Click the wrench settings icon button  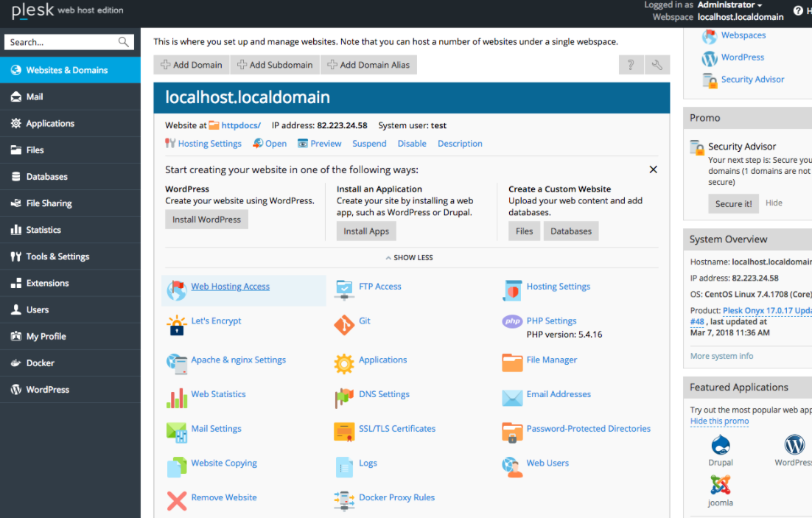657,65
